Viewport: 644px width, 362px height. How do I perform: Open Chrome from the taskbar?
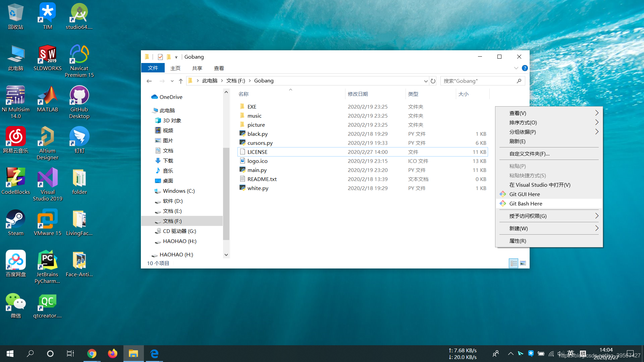click(92, 354)
